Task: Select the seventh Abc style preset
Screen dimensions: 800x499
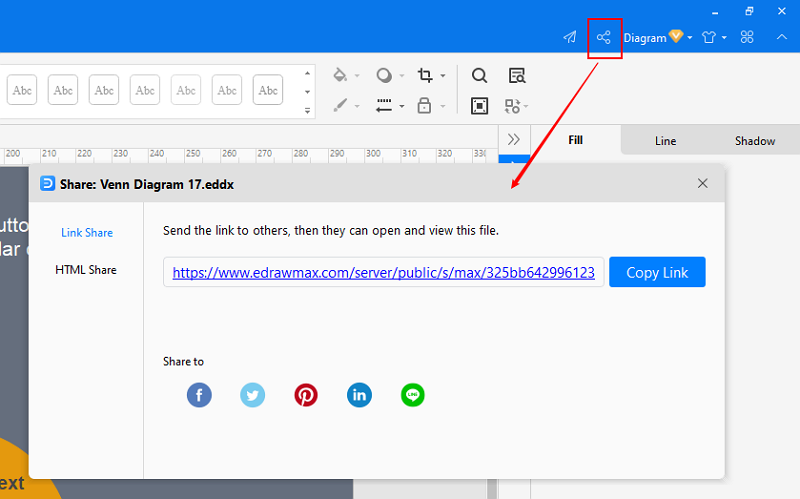Action: click(x=268, y=90)
